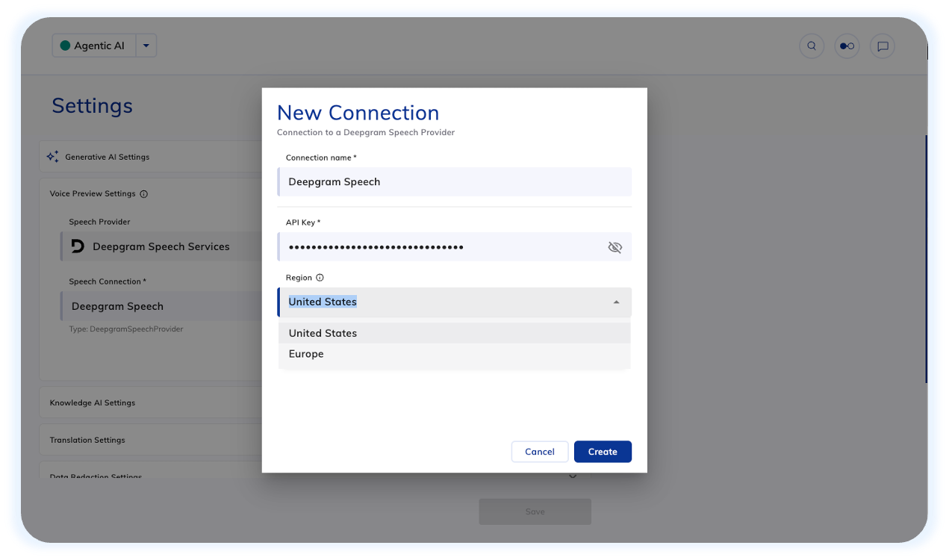The width and height of the screenshot is (949, 560).
Task: Expand Translation Settings section
Action: coord(151,440)
